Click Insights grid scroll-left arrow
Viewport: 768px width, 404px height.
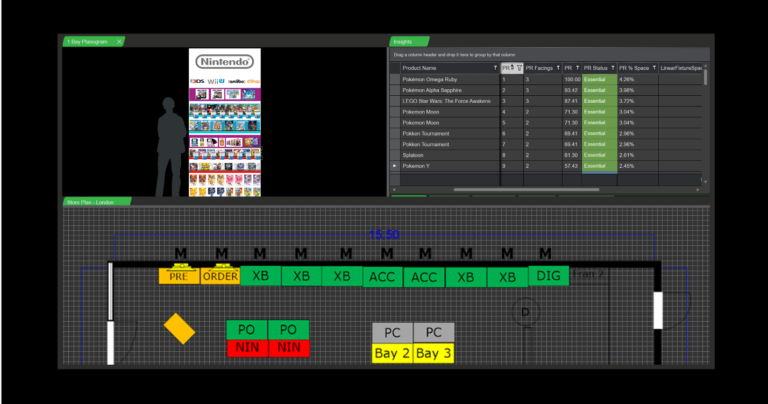click(x=394, y=190)
